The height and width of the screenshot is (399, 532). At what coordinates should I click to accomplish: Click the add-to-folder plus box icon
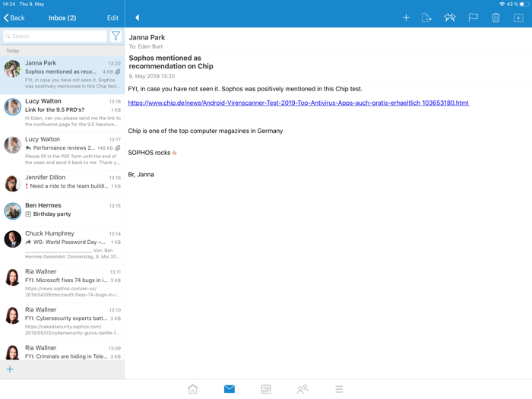coord(518,17)
